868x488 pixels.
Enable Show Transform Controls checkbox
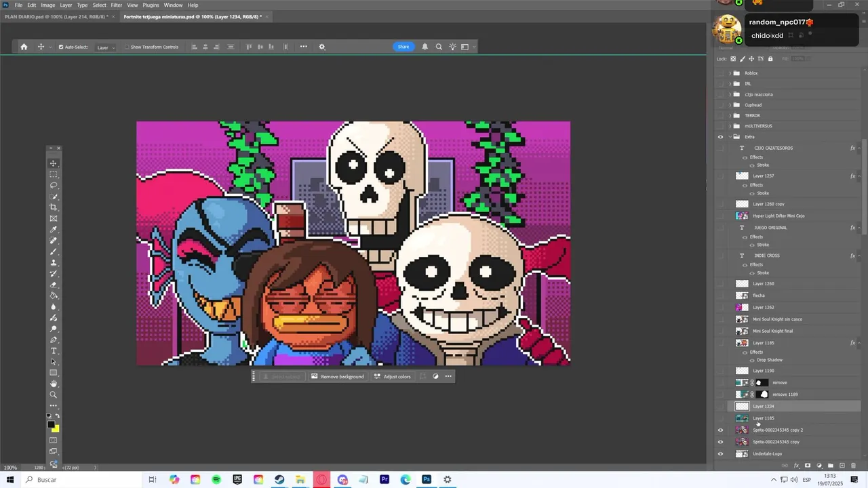pyautogui.click(x=126, y=47)
